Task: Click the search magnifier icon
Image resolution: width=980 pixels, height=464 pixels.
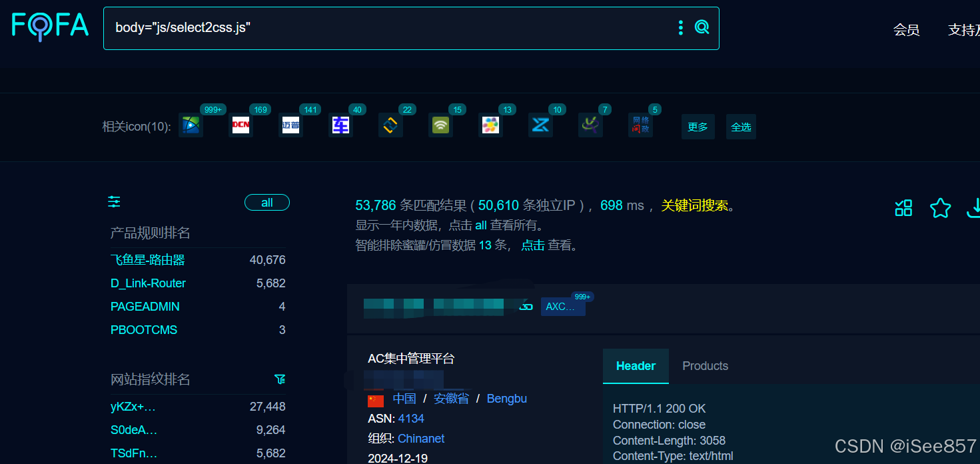Action: (x=702, y=27)
